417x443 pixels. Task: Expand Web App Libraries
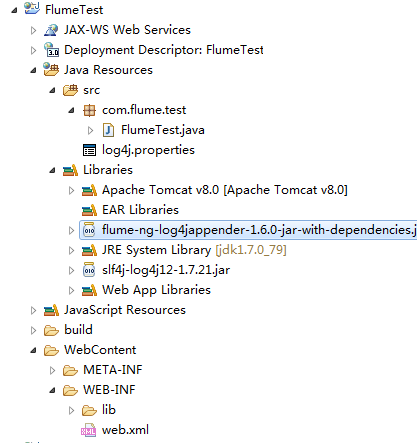(71, 290)
